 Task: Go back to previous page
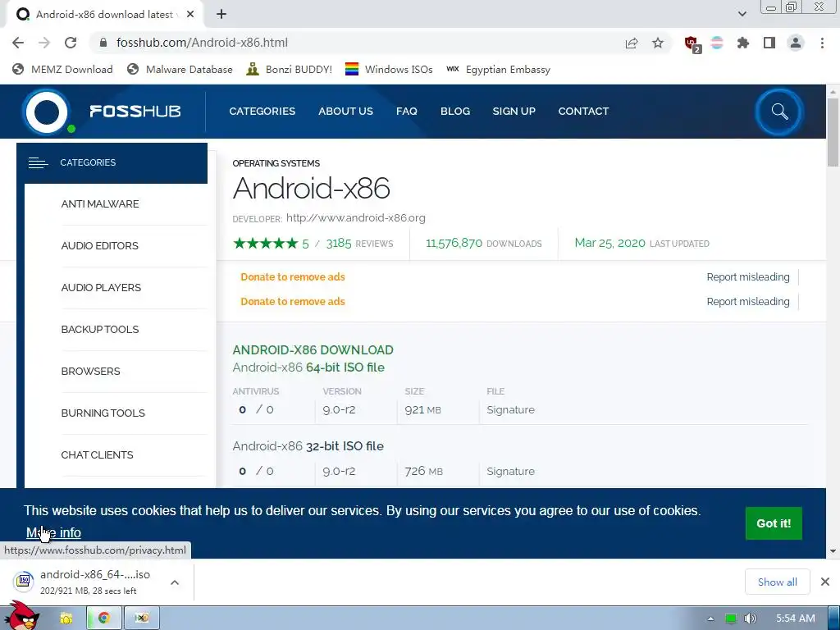18,43
